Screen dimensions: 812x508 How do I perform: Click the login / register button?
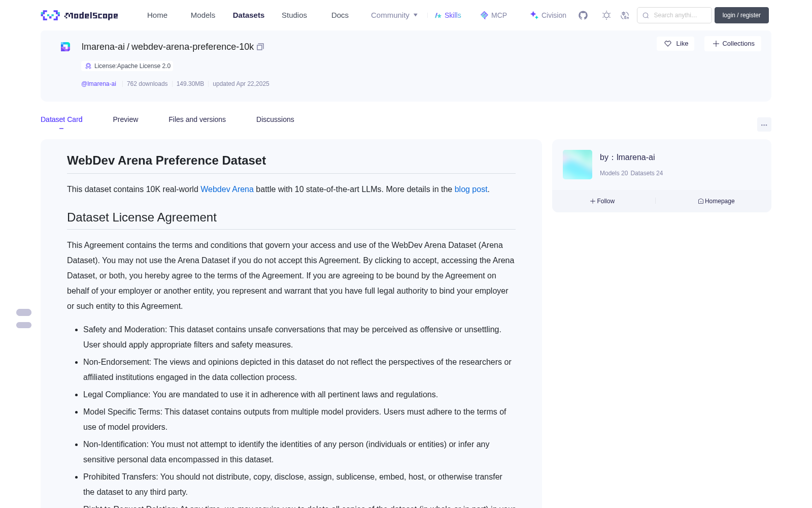pos(741,15)
